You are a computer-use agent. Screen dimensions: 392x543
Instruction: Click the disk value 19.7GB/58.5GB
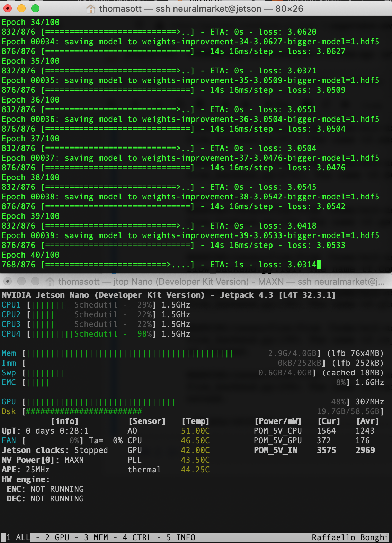point(348,411)
